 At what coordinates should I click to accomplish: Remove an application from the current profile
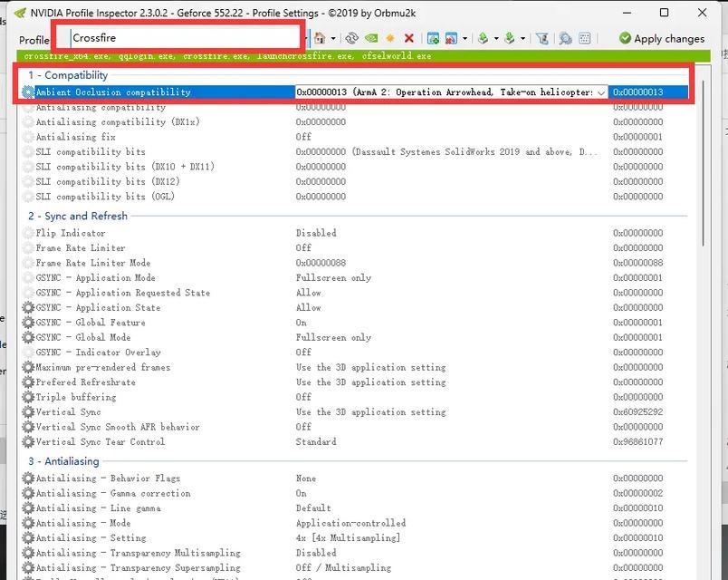point(451,38)
